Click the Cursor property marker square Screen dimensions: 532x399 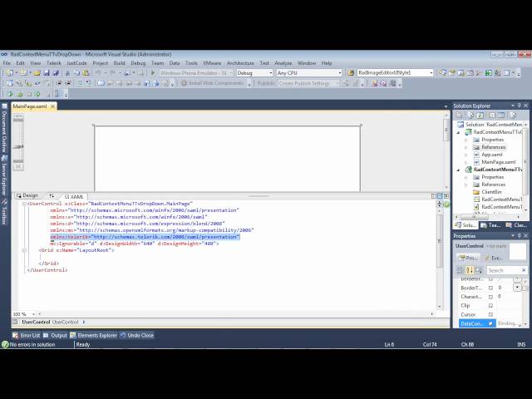[490, 314]
